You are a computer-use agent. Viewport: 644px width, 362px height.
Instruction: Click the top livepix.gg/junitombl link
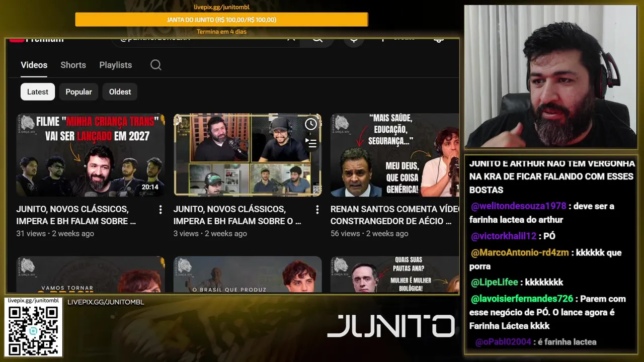pyautogui.click(x=221, y=7)
